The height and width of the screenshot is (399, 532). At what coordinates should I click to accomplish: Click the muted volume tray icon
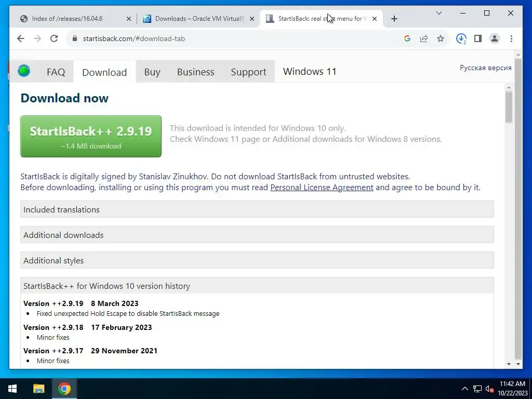489,389
